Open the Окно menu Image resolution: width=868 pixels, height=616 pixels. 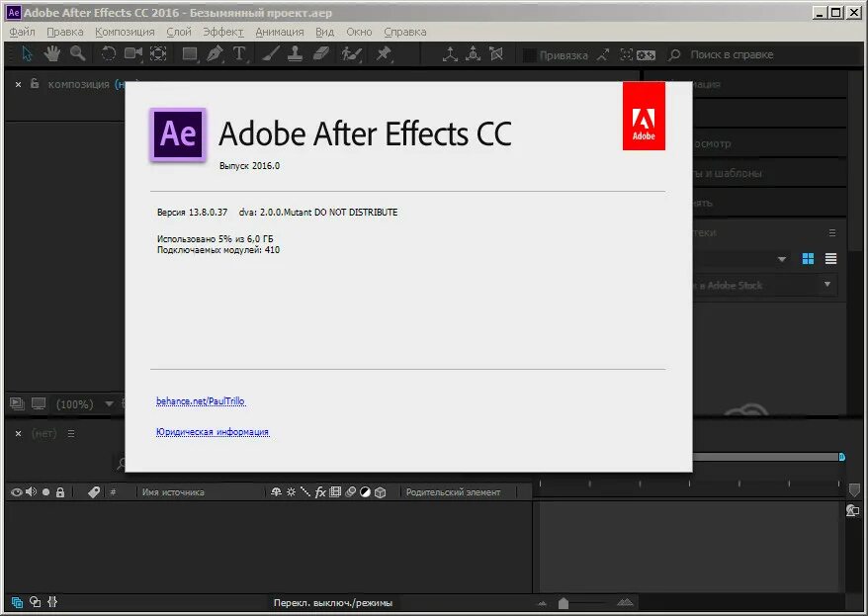(x=359, y=32)
